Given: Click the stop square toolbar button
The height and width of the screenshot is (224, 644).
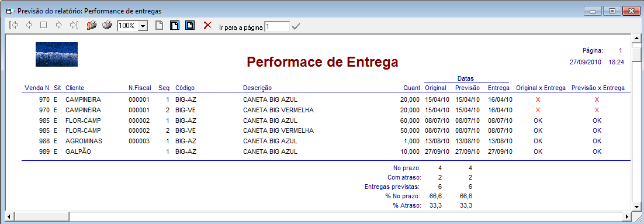Looking at the screenshot, I should pyautogui.click(x=43, y=25).
